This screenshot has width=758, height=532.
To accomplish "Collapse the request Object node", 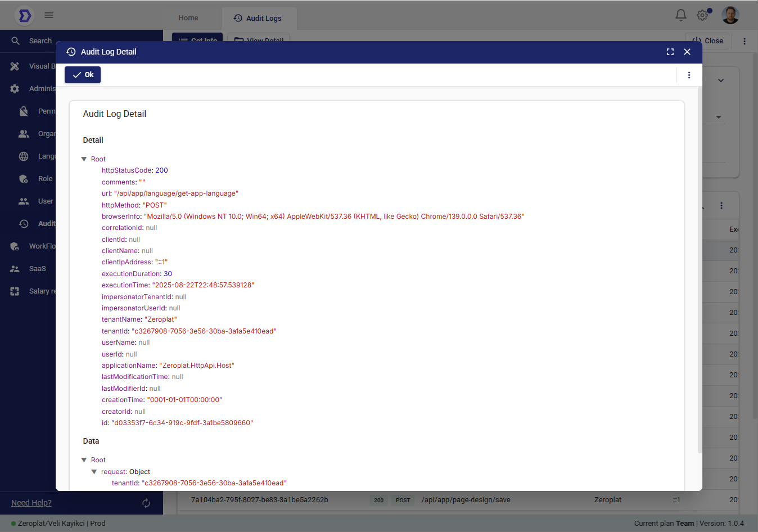I will [x=94, y=472].
